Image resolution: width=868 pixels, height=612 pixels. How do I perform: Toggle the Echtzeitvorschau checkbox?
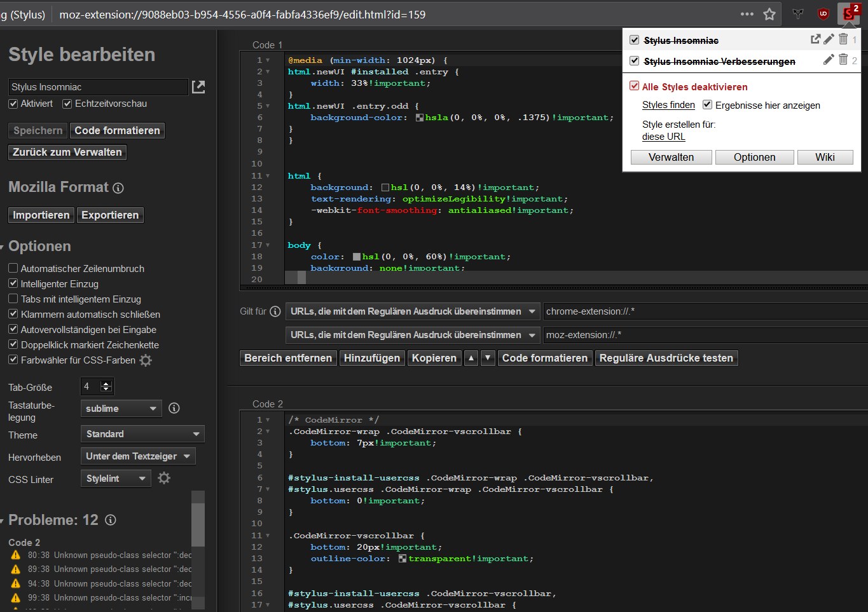pyautogui.click(x=67, y=104)
